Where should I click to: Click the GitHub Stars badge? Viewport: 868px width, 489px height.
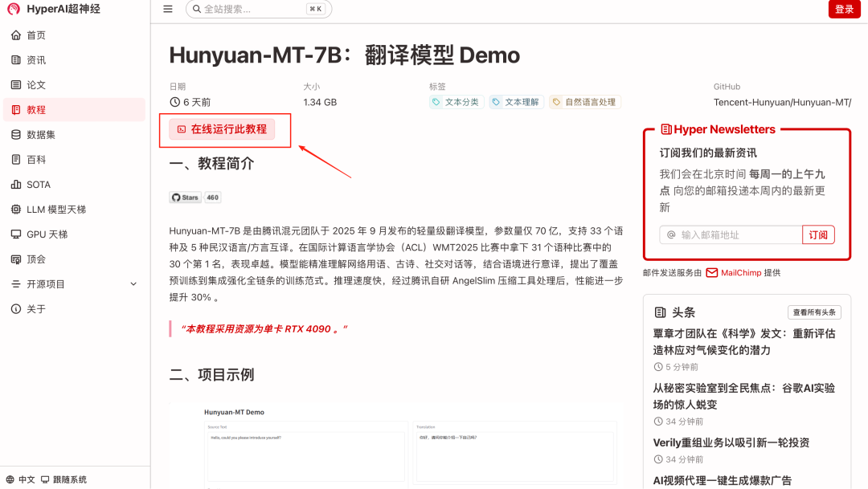[194, 198]
